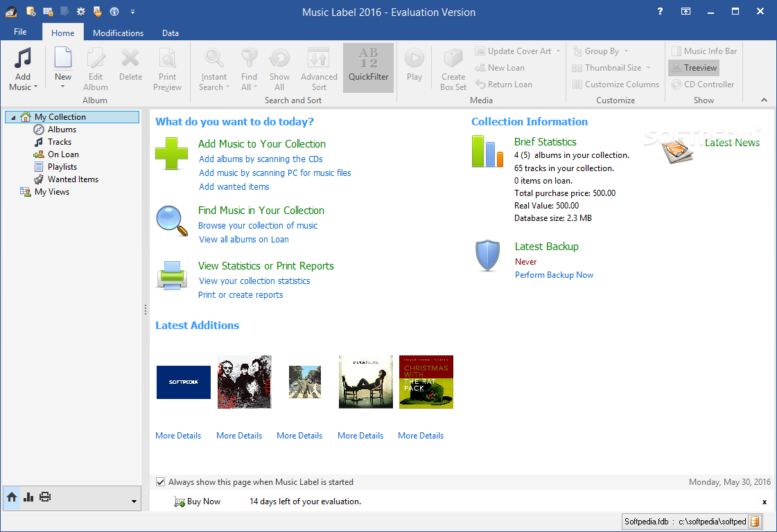The image size is (777, 532).
Task: Open the Thumbnail Size dropdown
Action: pos(648,68)
